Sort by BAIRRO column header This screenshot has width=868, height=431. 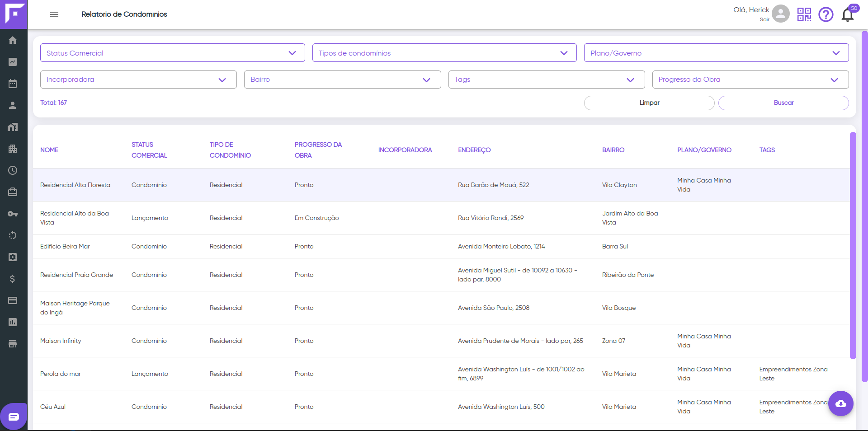pyautogui.click(x=613, y=150)
